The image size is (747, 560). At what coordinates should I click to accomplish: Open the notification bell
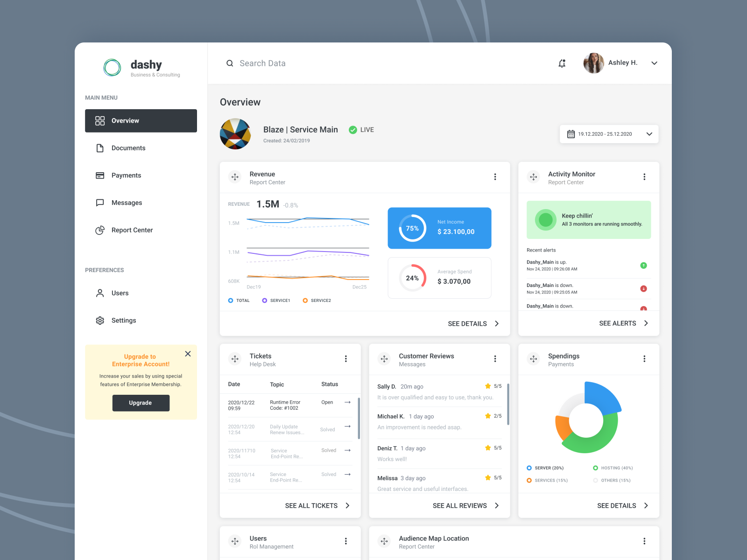coord(562,63)
